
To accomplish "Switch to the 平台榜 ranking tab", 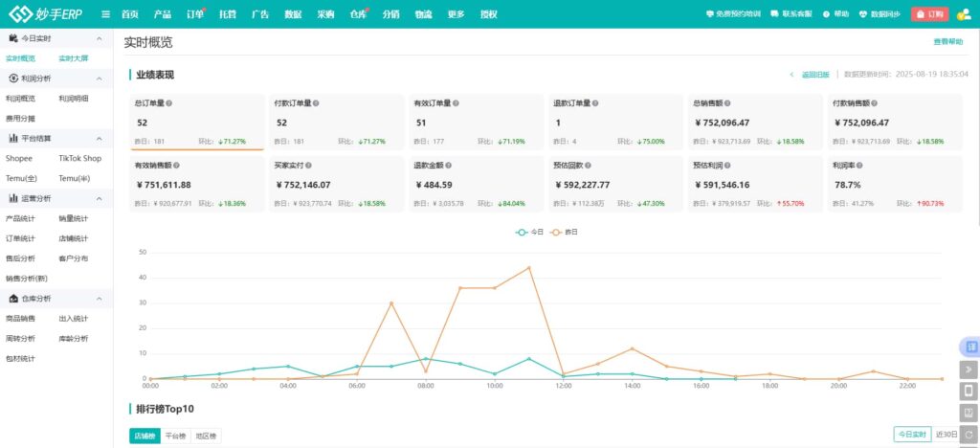I will (176, 437).
